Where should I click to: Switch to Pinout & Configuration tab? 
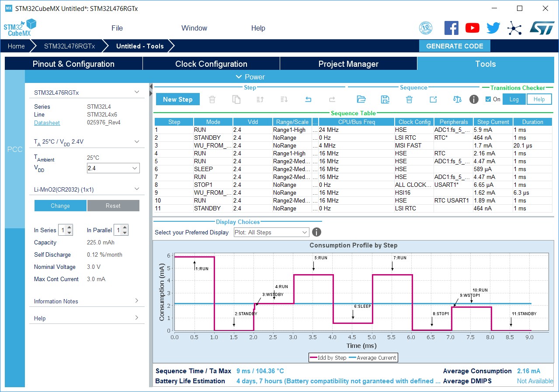[73, 64]
